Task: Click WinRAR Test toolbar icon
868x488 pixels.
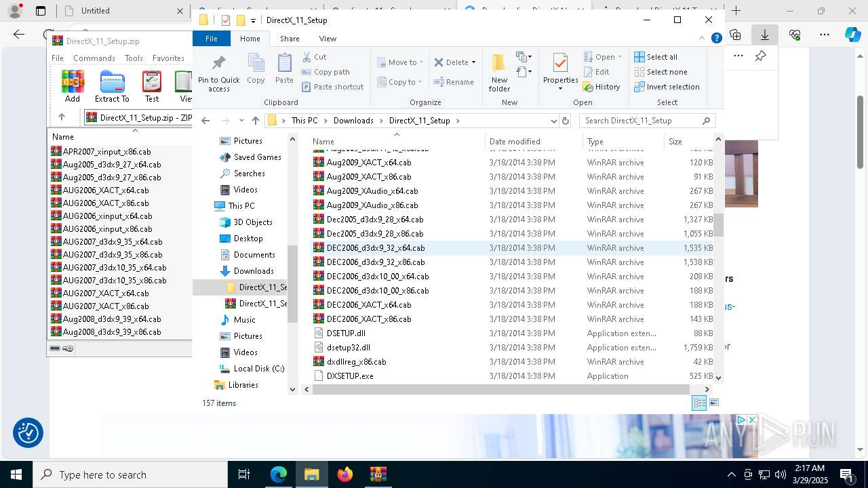Action: tap(152, 86)
